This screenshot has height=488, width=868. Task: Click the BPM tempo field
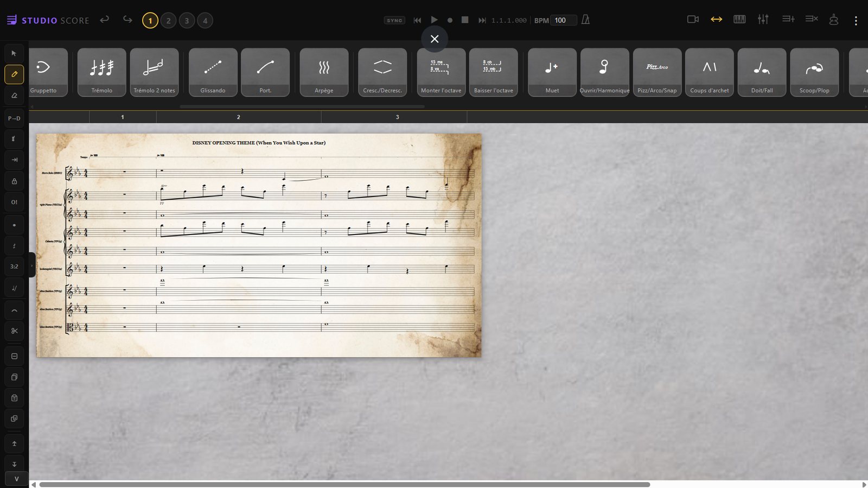[563, 20]
